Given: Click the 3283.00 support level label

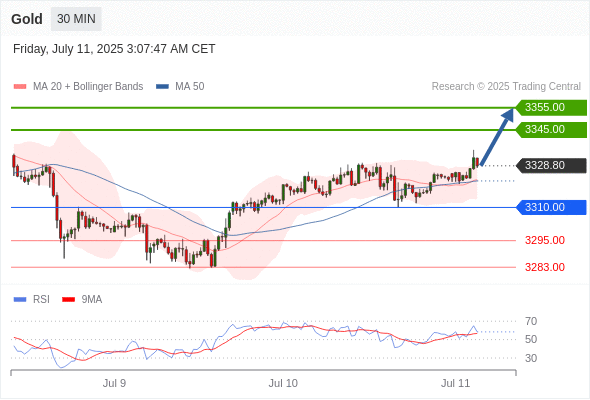Looking at the screenshot, I should pos(545,267).
